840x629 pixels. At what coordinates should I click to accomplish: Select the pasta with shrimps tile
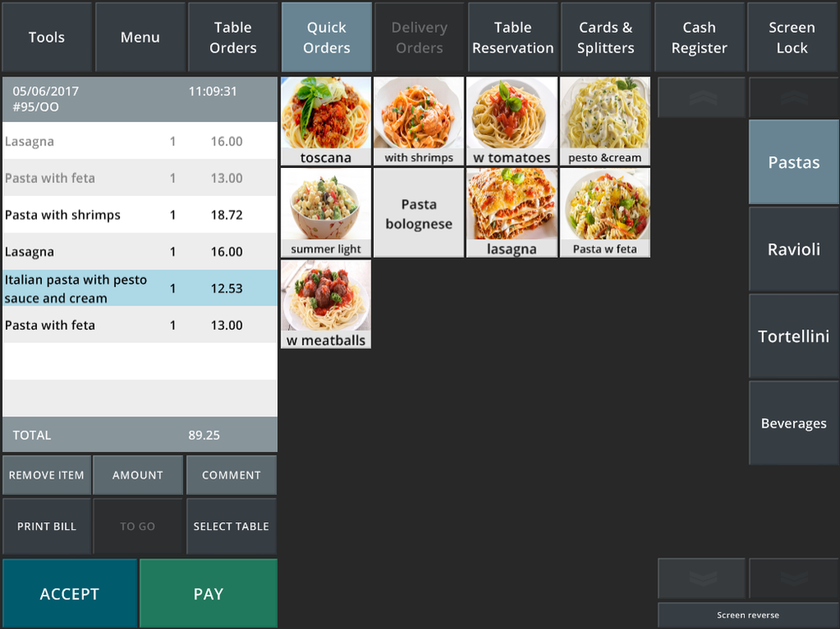point(418,121)
